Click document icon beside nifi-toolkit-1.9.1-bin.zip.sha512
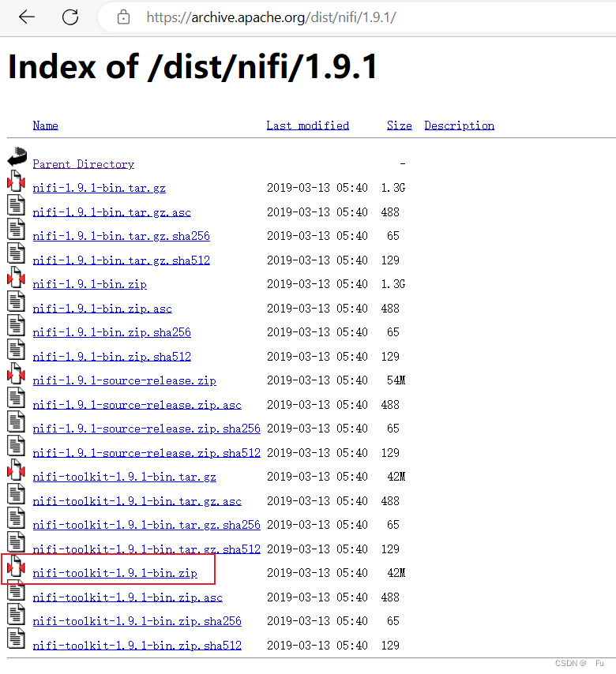 [x=16, y=638]
